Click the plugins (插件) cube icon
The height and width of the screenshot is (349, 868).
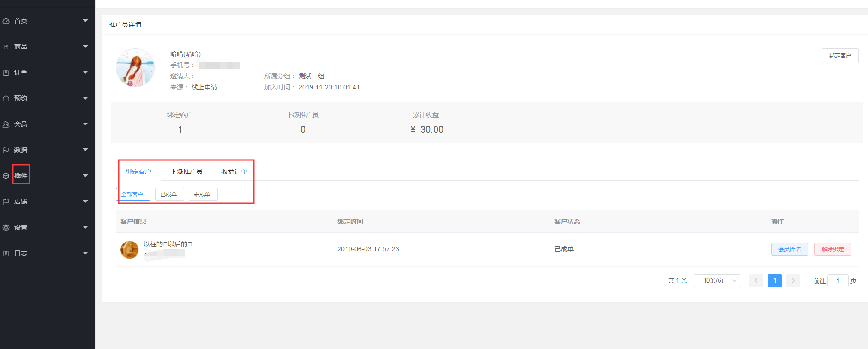(6, 176)
